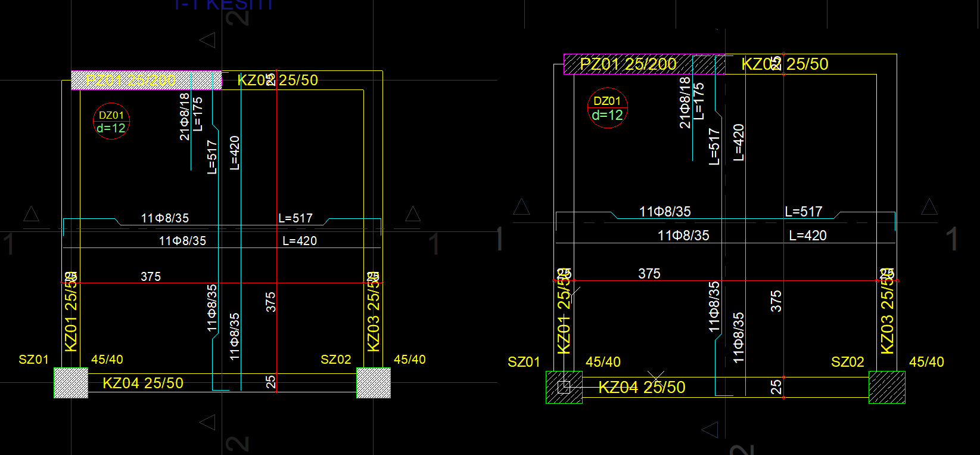Viewport: 980px width, 455px height.
Task: Select horizontal L=420 text in right drawing
Action: pyautogui.click(x=808, y=236)
